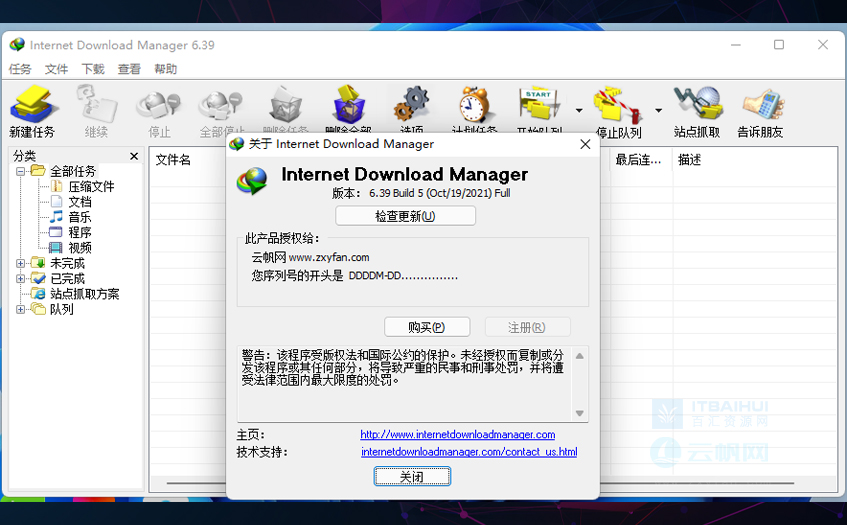Click warning text scrollbar down arrow

point(580,413)
